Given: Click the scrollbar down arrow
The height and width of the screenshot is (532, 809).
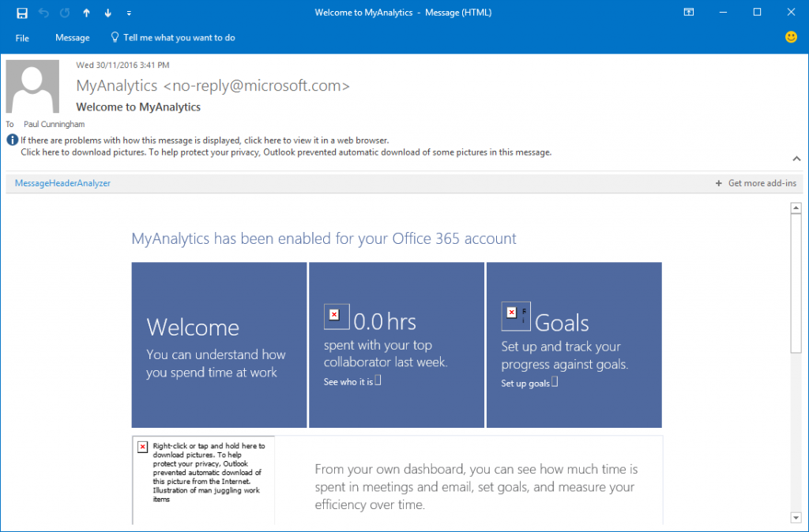Looking at the screenshot, I should 796,517.
